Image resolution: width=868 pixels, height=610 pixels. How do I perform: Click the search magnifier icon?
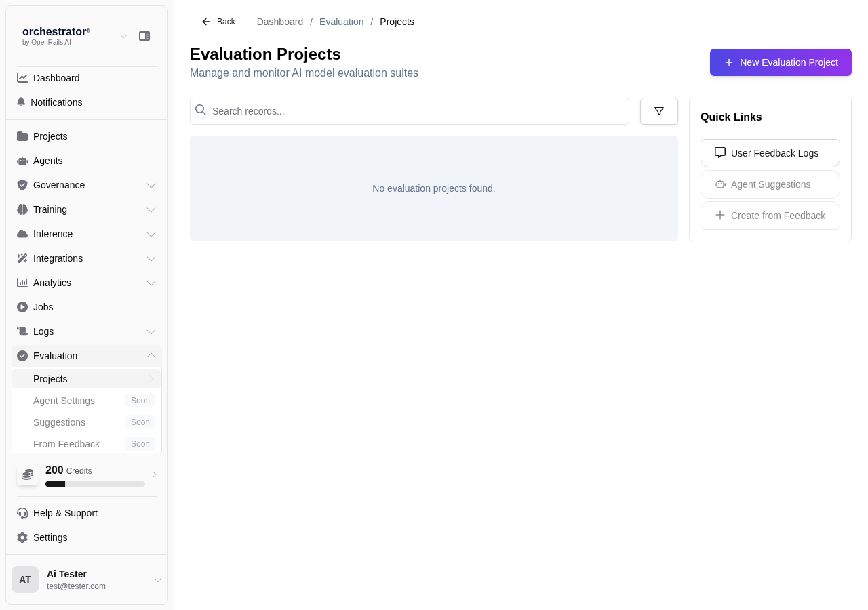coord(201,110)
